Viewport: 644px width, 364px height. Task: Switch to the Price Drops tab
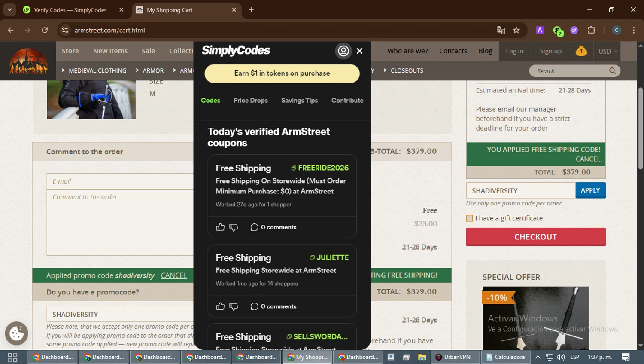(x=251, y=100)
